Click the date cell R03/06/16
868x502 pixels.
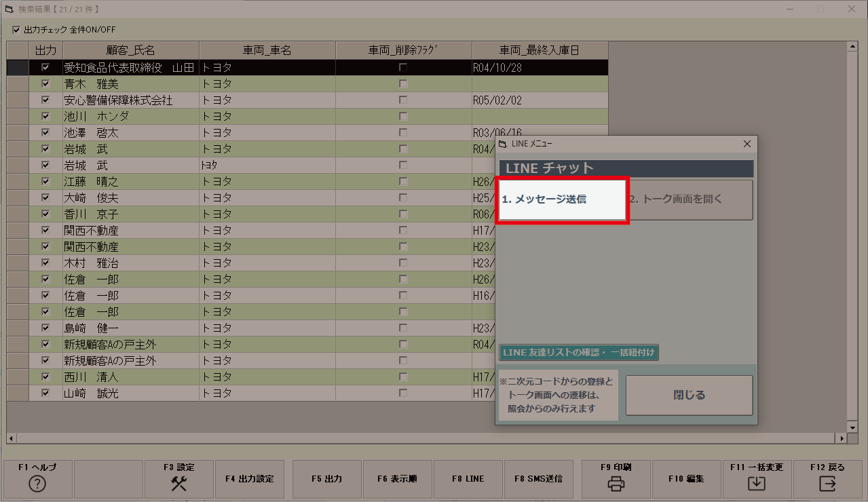540,133
